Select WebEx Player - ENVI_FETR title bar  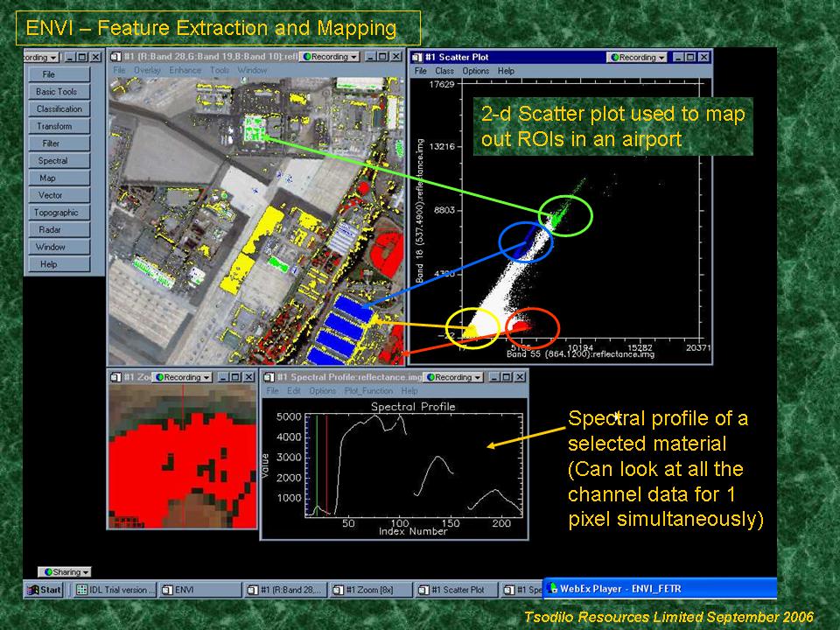660,589
